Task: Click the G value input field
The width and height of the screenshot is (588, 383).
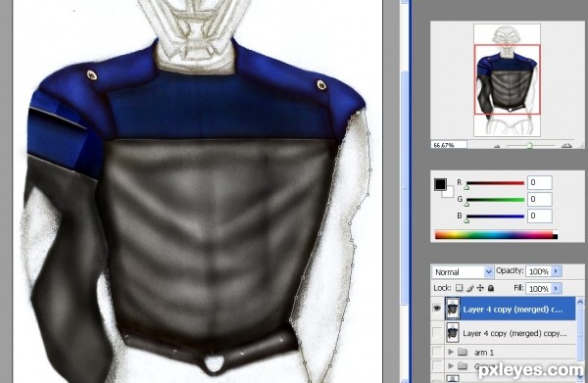Action: pyautogui.click(x=540, y=200)
